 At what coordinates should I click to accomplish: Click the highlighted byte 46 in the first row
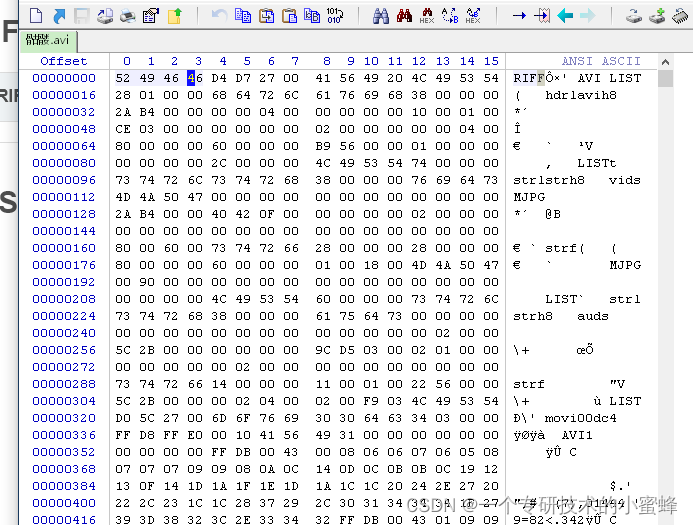coord(195,78)
